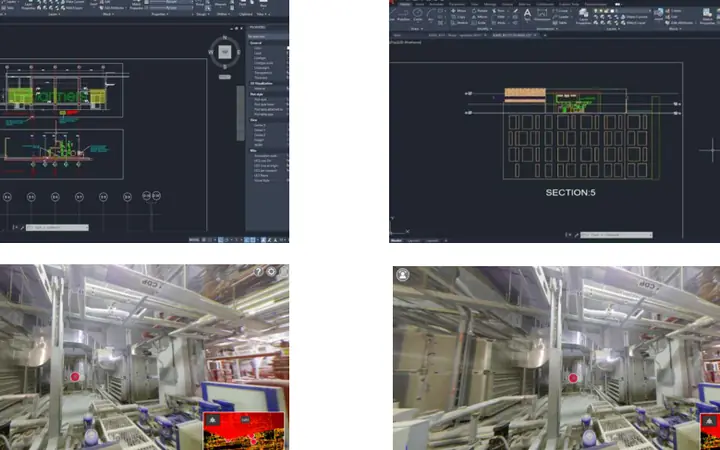Click the W direction on the ViewCube

click(211, 52)
